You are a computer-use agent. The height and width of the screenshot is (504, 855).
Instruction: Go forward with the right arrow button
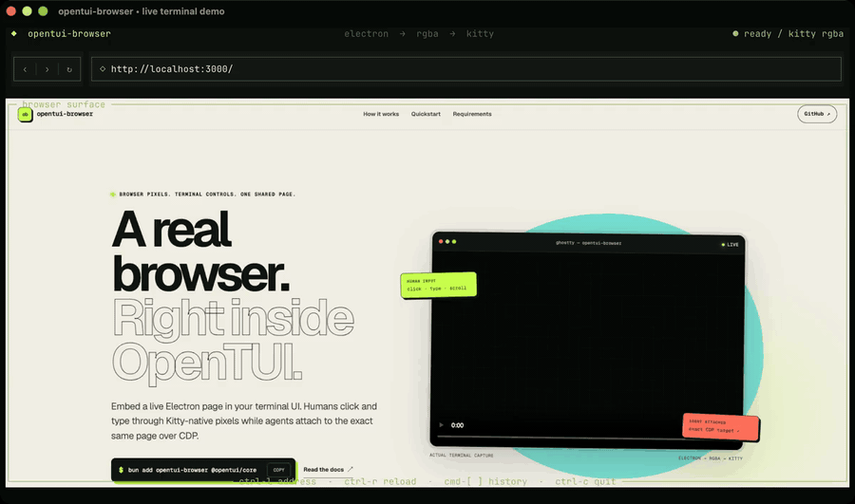click(x=47, y=69)
